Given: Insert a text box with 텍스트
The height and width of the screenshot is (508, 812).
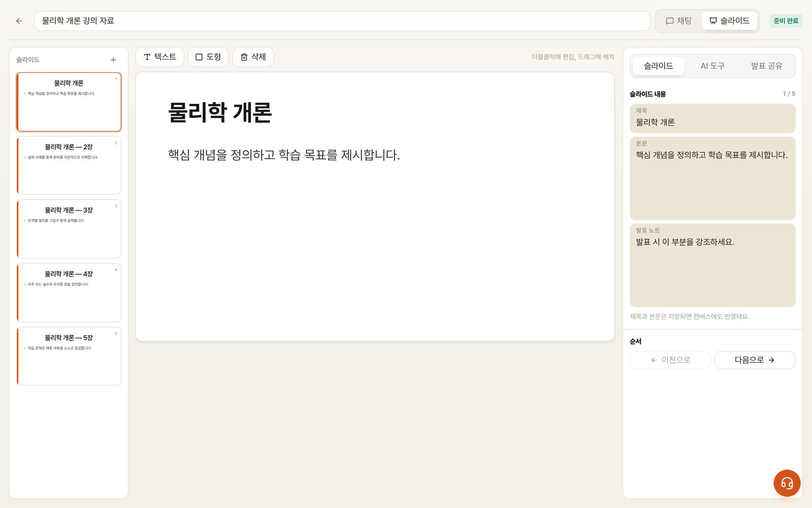Looking at the screenshot, I should click(160, 57).
